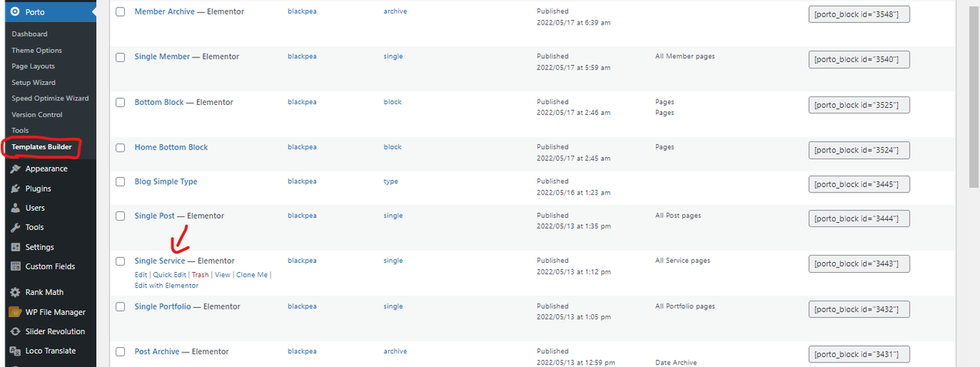Open Settings via its sliders icon
Image resolution: width=980 pixels, height=367 pixels.
click(15, 247)
